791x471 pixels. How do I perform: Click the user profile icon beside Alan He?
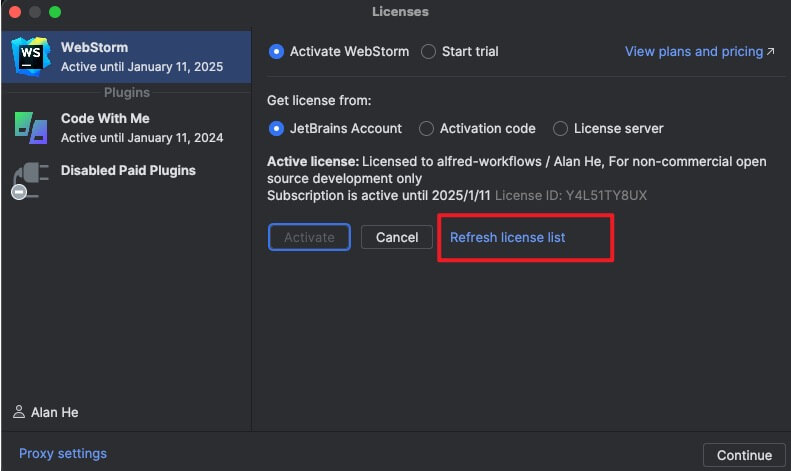[19, 412]
